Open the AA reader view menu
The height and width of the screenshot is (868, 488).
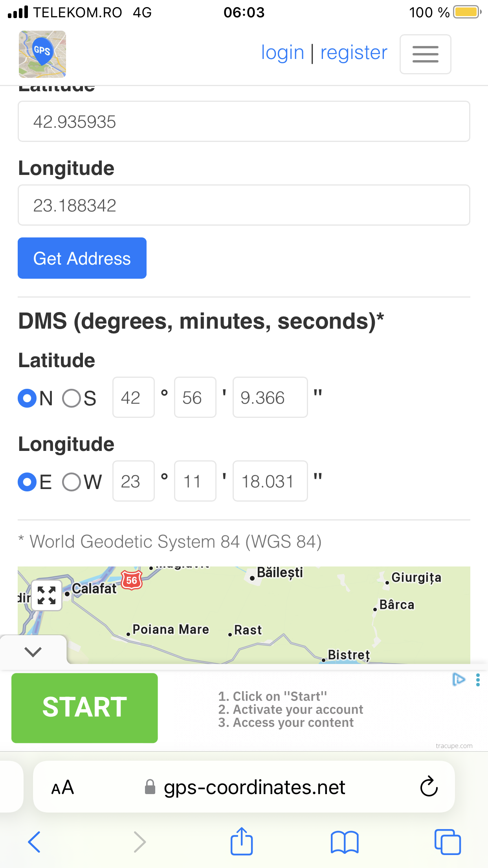click(63, 787)
